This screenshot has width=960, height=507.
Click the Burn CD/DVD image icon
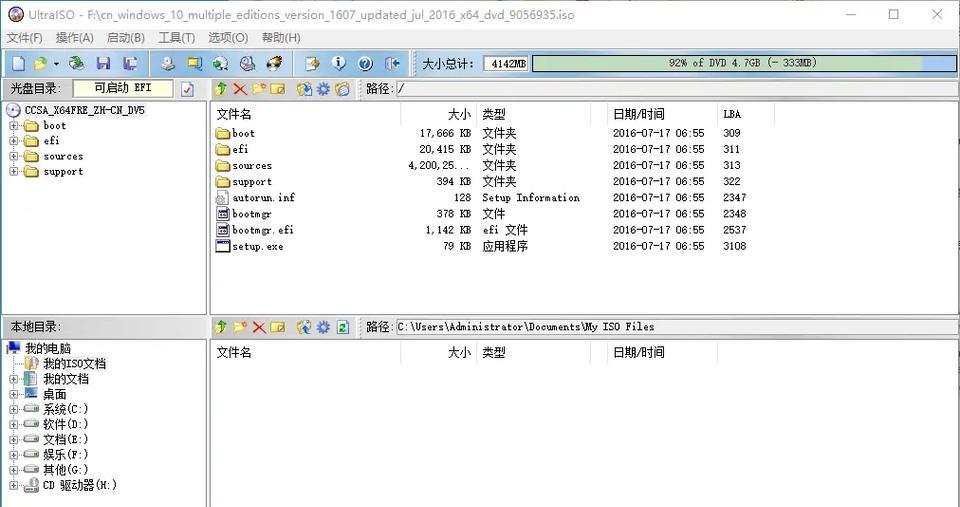click(274, 63)
